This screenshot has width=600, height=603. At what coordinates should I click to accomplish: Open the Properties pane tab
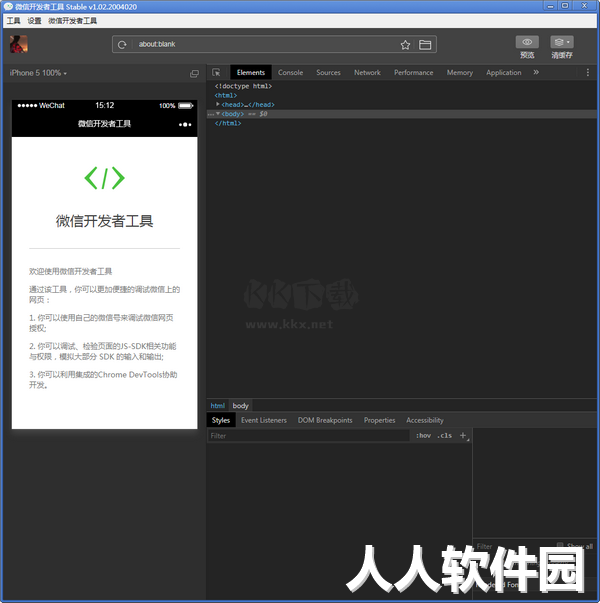point(380,420)
